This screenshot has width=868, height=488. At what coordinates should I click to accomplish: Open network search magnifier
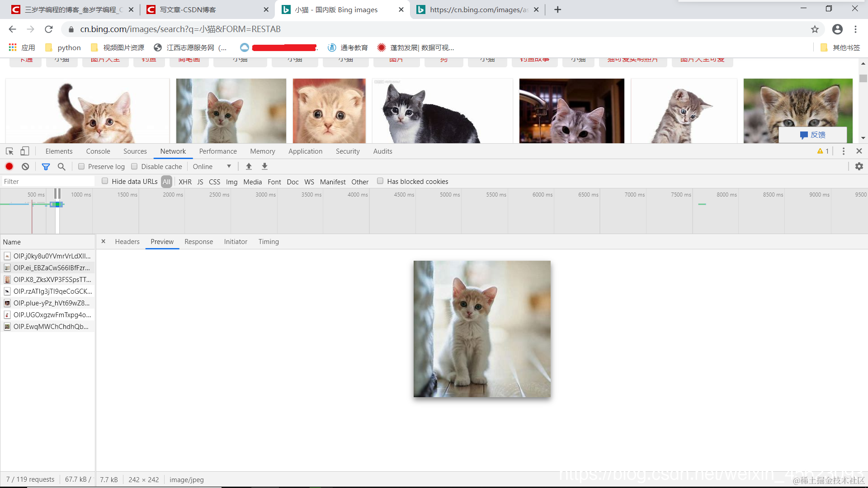point(61,166)
